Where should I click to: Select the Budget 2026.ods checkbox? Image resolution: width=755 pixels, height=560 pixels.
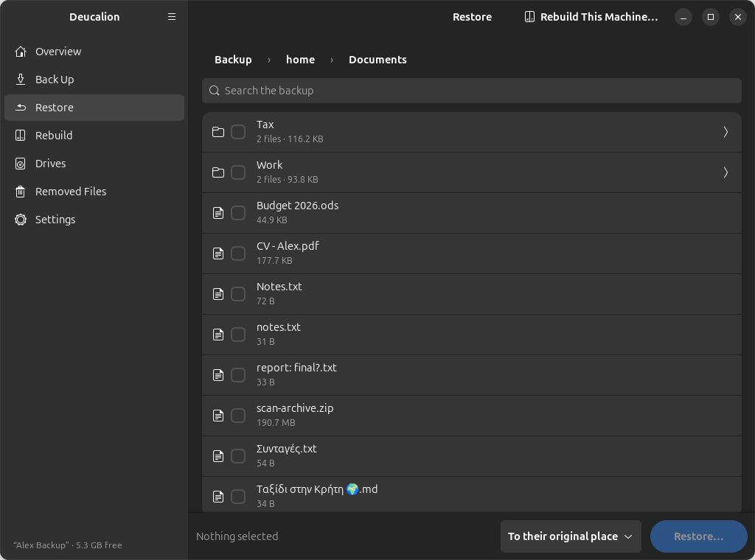[x=238, y=213]
